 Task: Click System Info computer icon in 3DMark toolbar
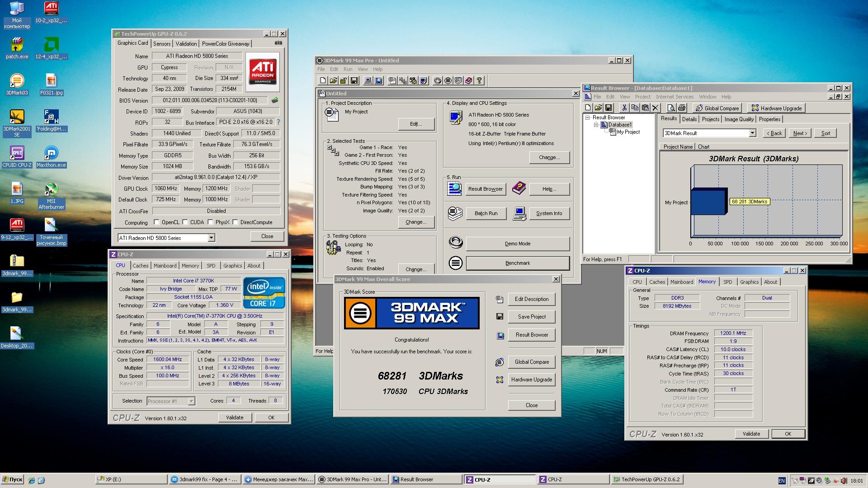pos(368,80)
